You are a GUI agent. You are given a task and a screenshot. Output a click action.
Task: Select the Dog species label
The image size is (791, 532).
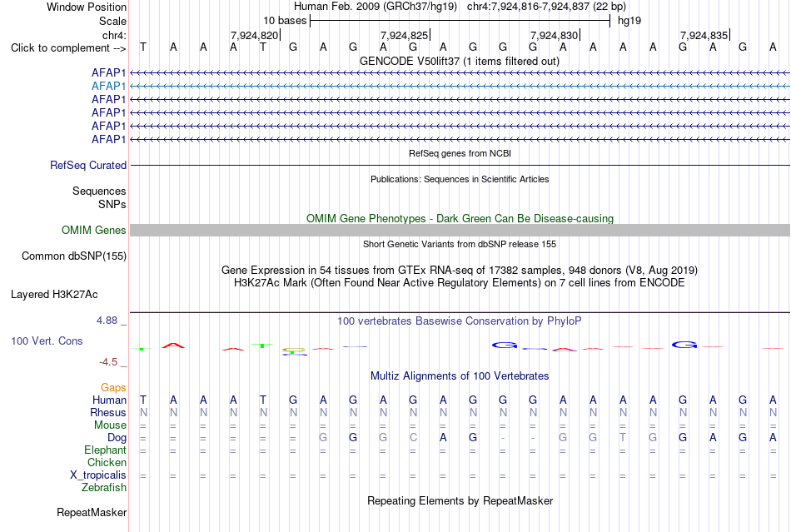(117, 438)
